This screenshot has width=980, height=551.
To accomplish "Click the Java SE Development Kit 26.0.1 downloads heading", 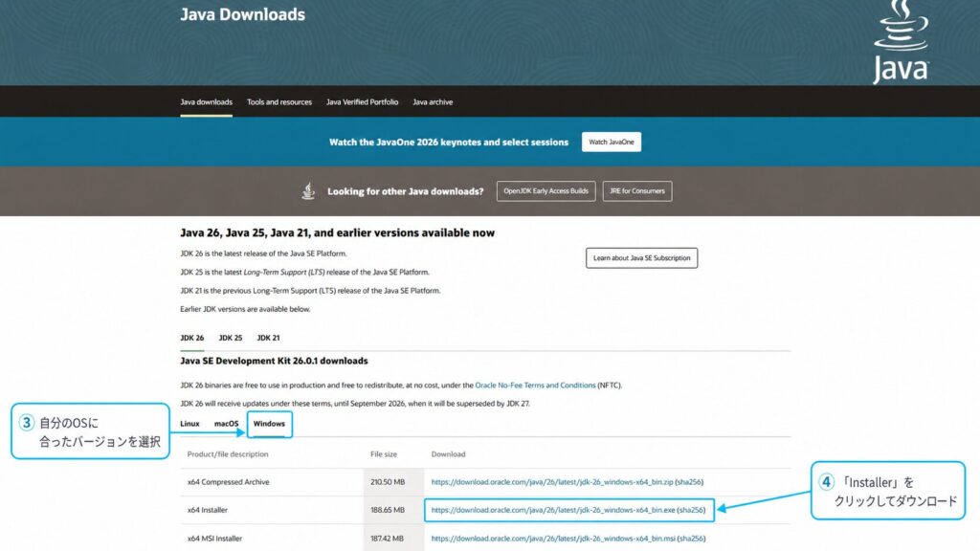I will [274, 361].
